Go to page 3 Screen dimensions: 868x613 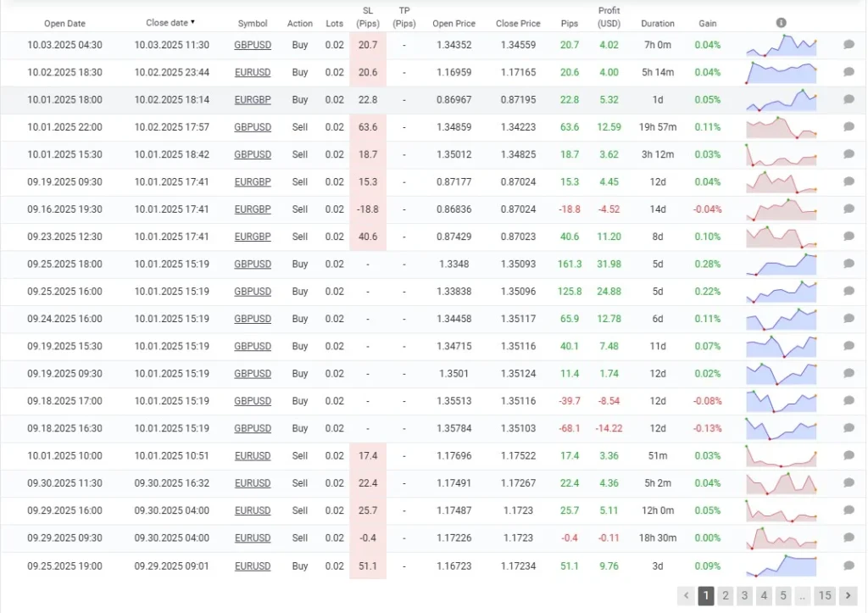click(x=744, y=596)
